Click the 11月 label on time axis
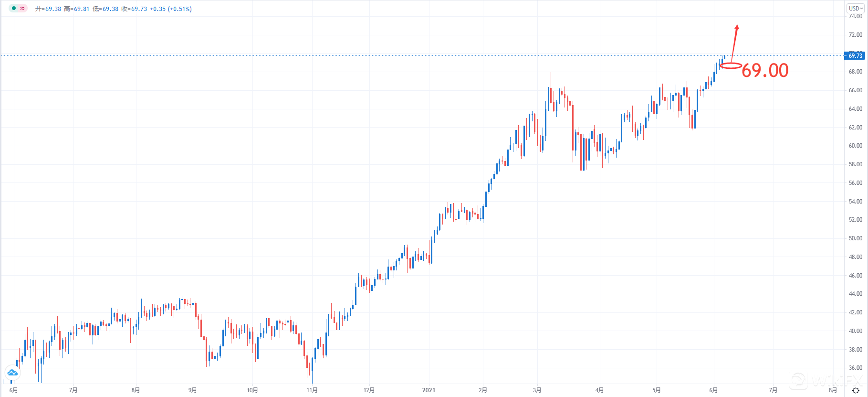This screenshot has height=397, width=868. [312, 390]
